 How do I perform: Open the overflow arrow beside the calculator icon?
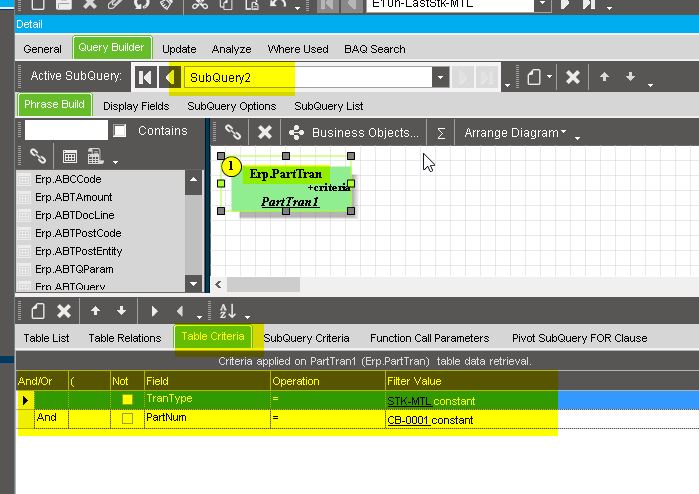pyautogui.click(x=115, y=162)
